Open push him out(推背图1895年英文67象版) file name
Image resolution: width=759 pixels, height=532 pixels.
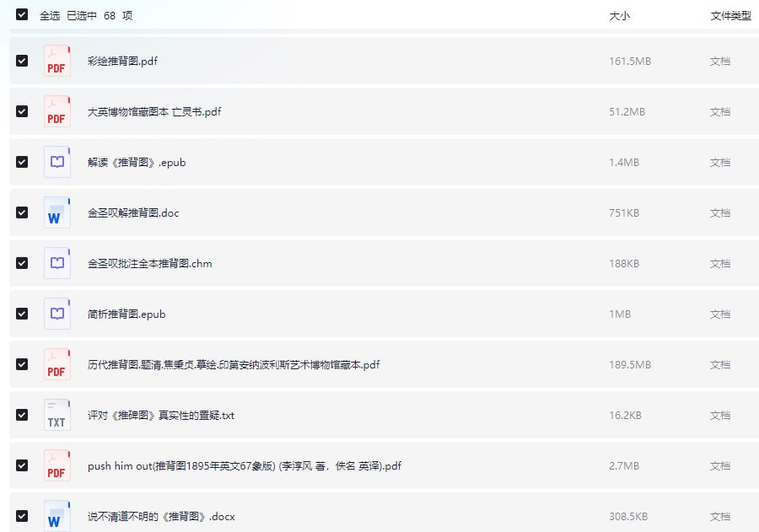[x=245, y=465]
